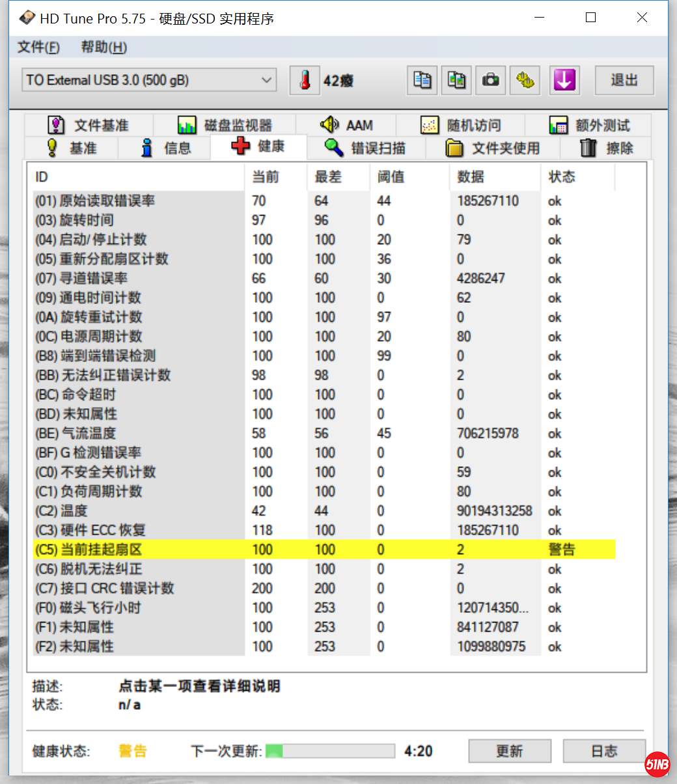
Task: Click the copy text to clipboard icon
Action: [x=422, y=81]
